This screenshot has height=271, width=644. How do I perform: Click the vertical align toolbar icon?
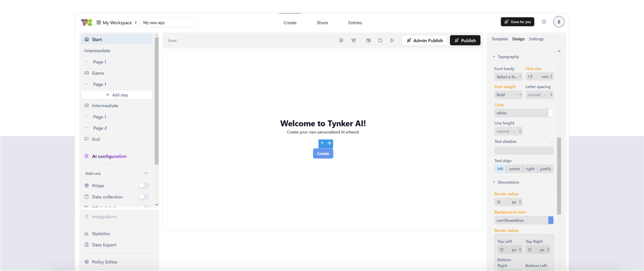[x=353, y=40]
